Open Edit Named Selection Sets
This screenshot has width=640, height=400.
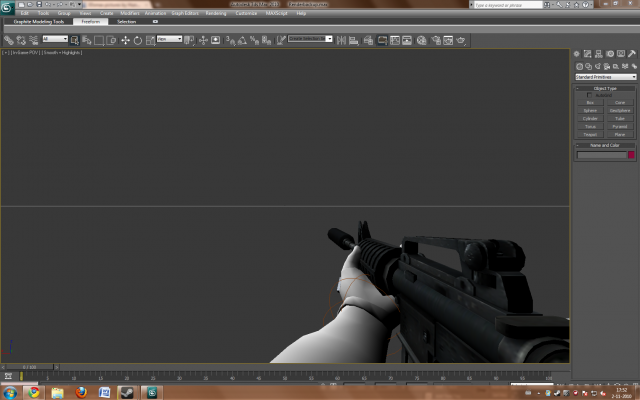281,40
